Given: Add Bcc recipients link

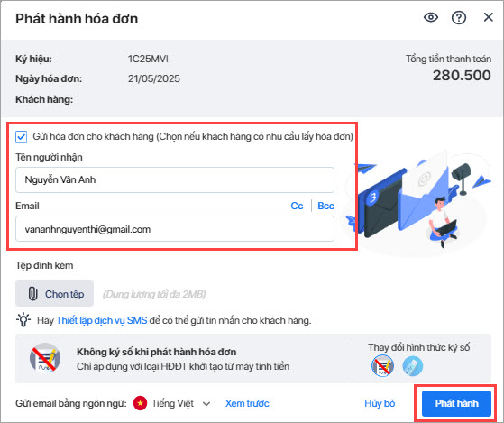Looking at the screenshot, I should pyautogui.click(x=325, y=206).
